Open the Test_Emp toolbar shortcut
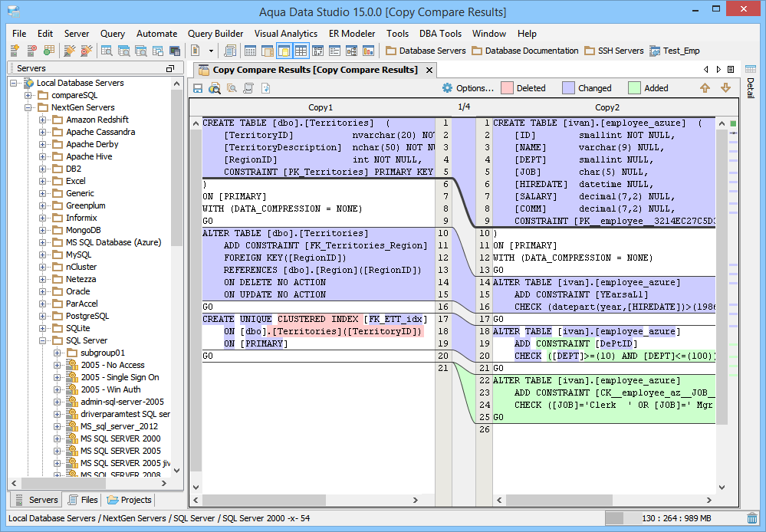This screenshot has width=766, height=532. [x=674, y=51]
